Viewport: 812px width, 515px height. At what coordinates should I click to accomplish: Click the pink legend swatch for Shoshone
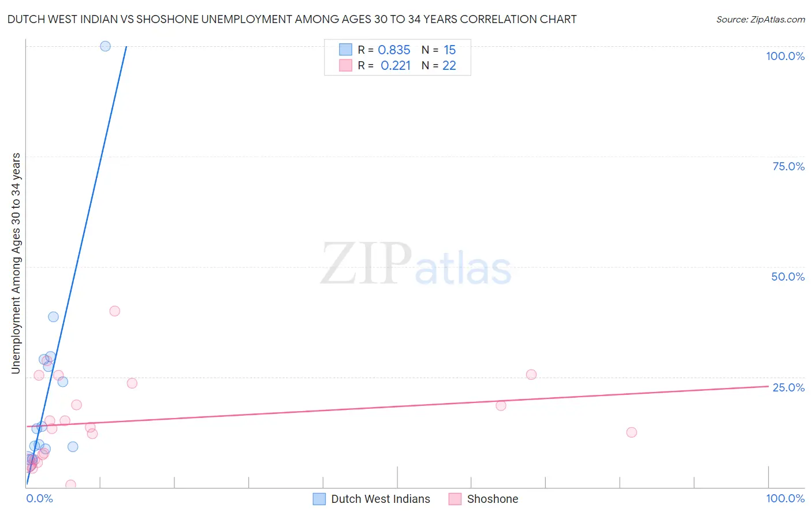click(455, 499)
